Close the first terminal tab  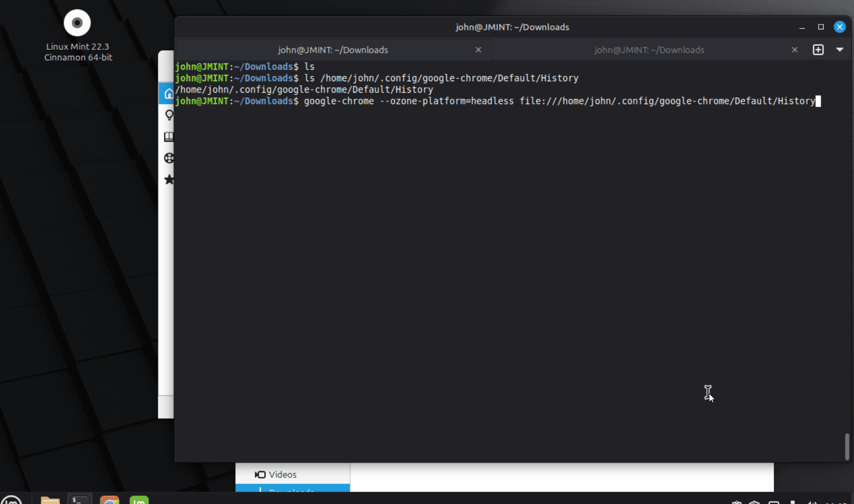478,50
